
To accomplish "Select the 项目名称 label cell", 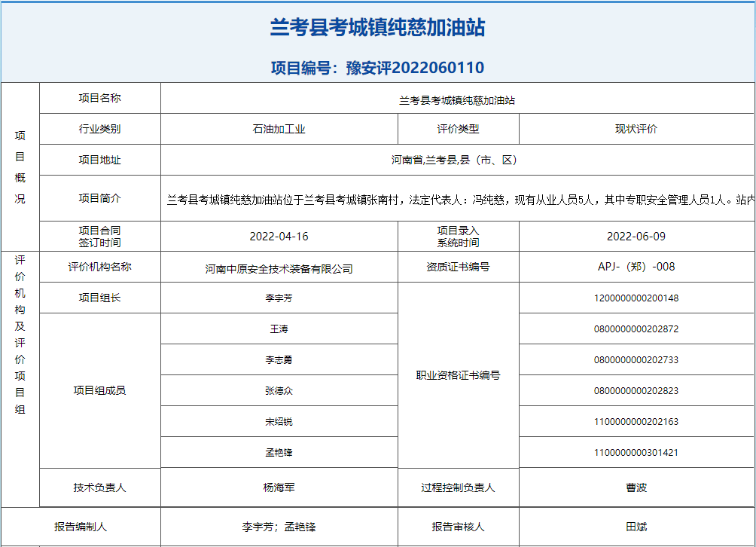I will tap(99, 98).
